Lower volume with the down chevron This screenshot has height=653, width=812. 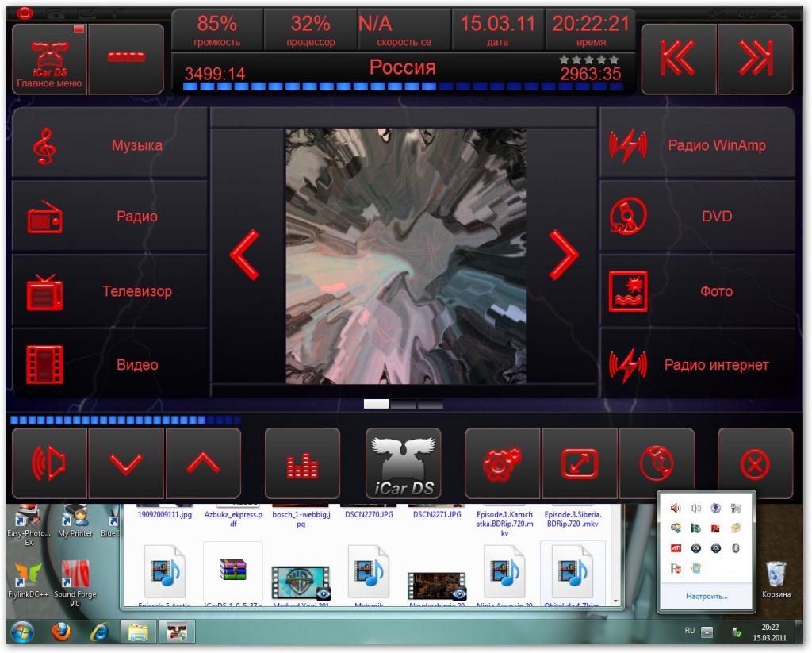(x=126, y=463)
